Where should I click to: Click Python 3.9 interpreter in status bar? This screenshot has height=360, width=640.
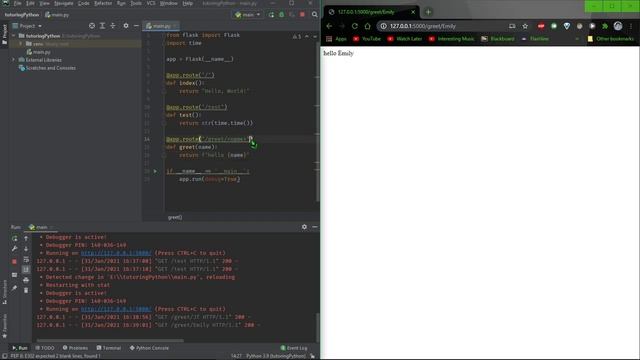pyautogui.click(x=276, y=356)
